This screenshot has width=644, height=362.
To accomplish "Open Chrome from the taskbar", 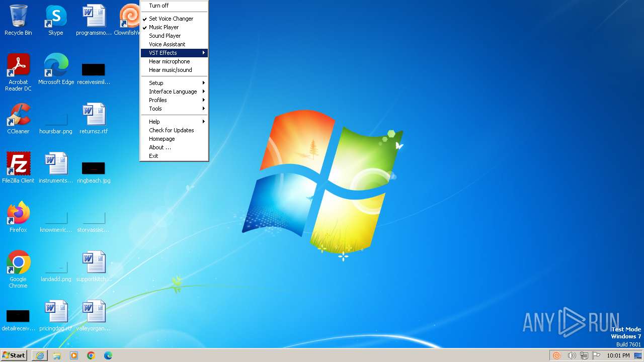I will [x=91, y=355].
